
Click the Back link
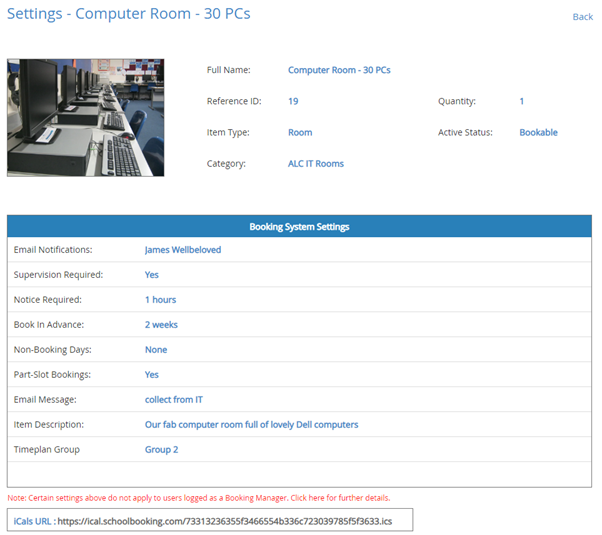click(x=582, y=17)
